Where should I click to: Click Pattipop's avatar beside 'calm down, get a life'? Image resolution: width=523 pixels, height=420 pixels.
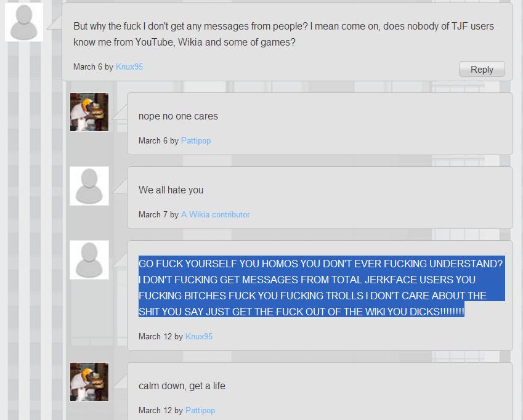[89, 382]
